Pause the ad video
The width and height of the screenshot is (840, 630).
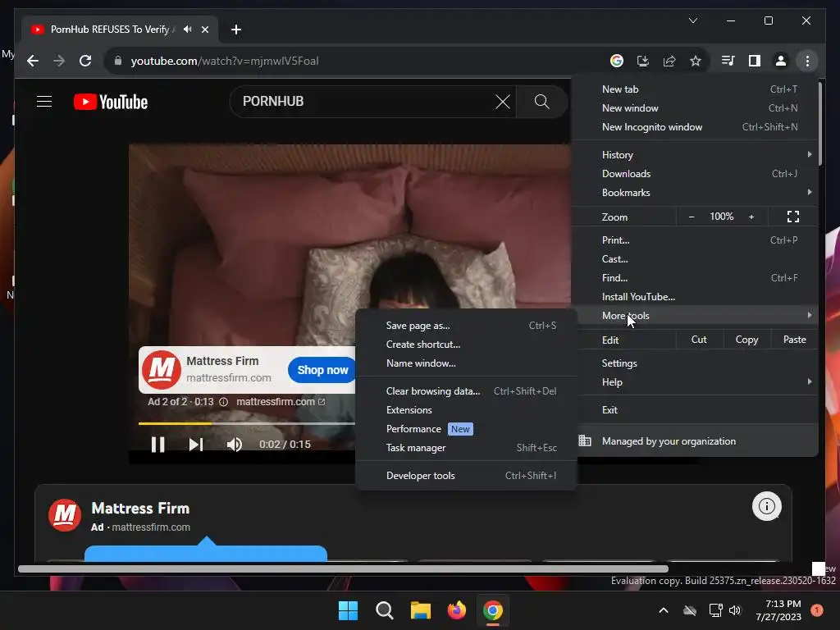coord(157,445)
